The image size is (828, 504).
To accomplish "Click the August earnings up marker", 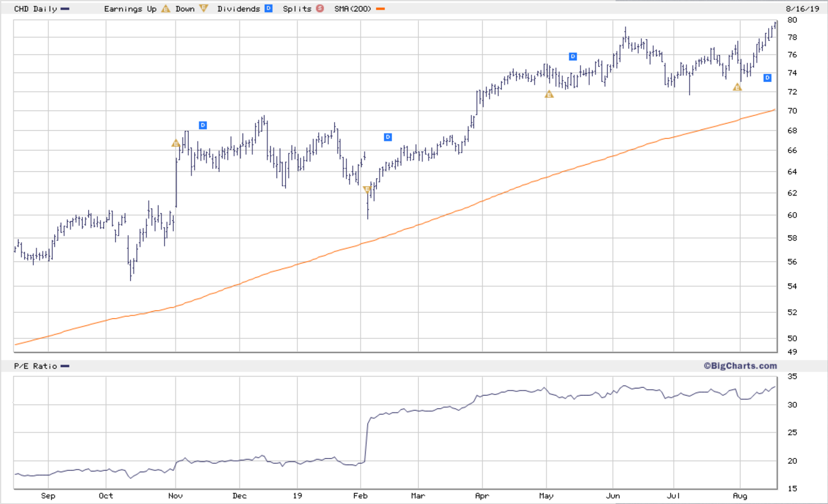I will (737, 87).
